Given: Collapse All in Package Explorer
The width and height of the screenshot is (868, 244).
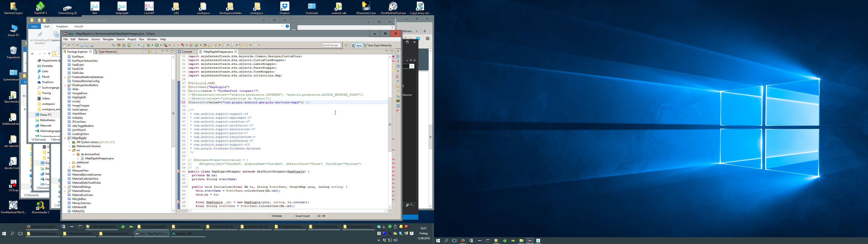Looking at the screenshot, I should tap(144, 52).
